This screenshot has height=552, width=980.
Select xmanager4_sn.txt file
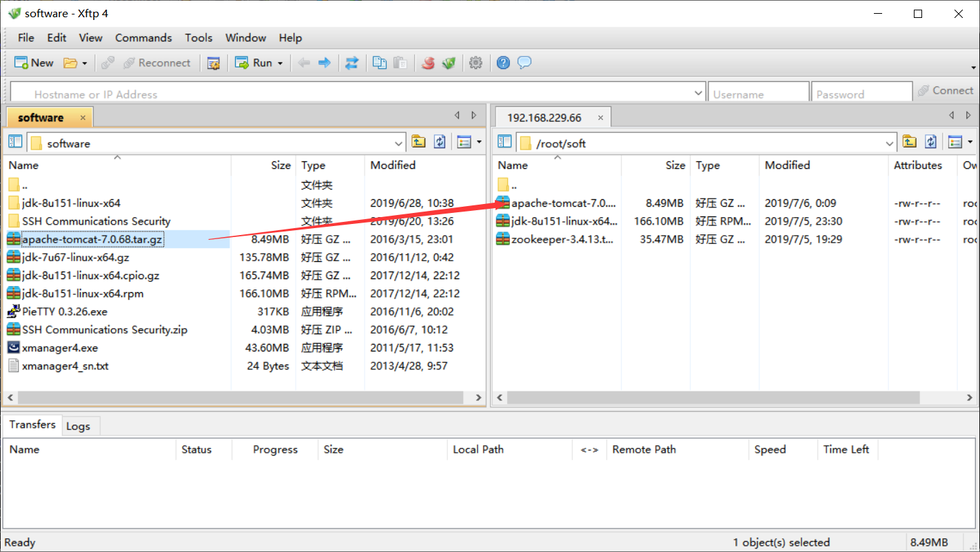(65, 366)
